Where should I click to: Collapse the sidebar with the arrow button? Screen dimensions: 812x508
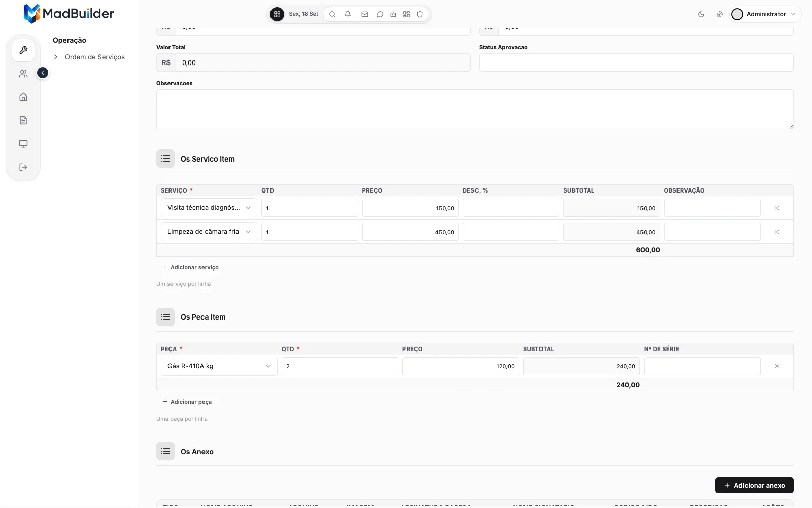(43, 73)
